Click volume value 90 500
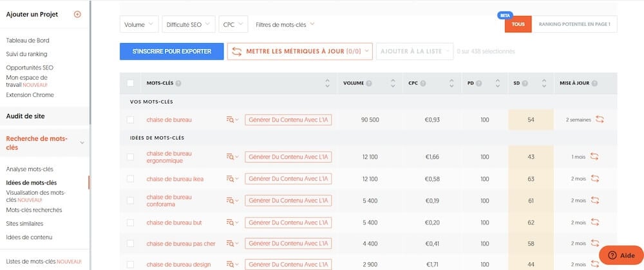The height and width of the screenshot is (270, 644). [370, 120]
